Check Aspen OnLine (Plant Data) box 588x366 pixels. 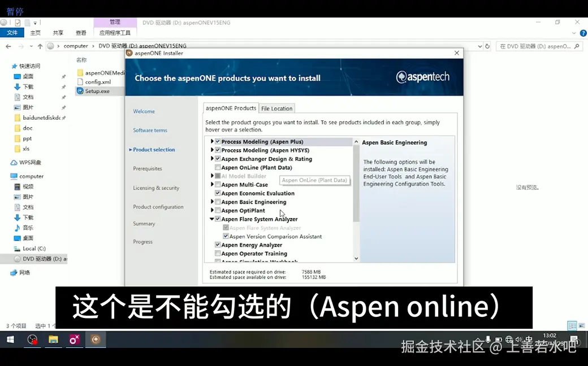(x=218, y=167)
